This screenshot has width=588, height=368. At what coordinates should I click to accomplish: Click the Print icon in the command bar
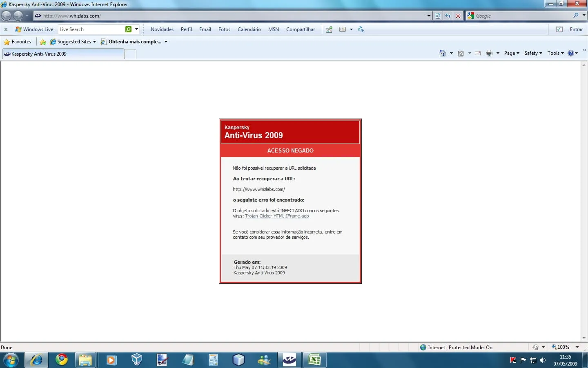click(x=489, y=53)
